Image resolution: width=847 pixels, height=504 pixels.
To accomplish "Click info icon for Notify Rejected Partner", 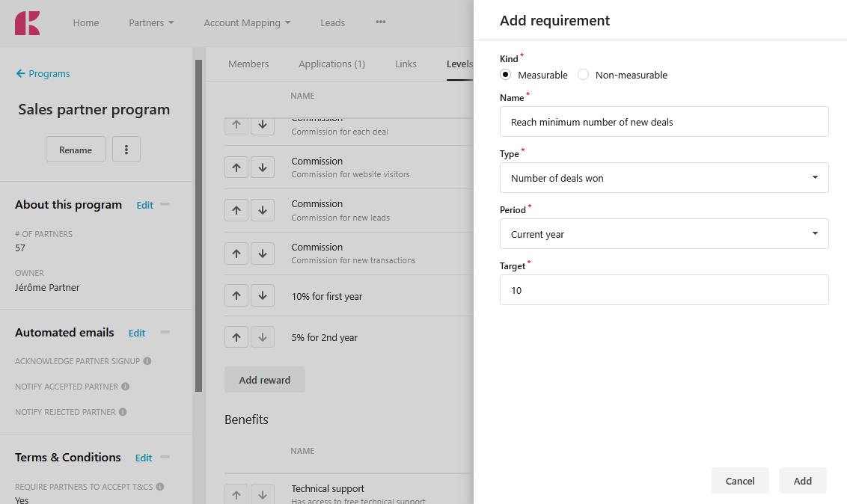I will [123, 412].
